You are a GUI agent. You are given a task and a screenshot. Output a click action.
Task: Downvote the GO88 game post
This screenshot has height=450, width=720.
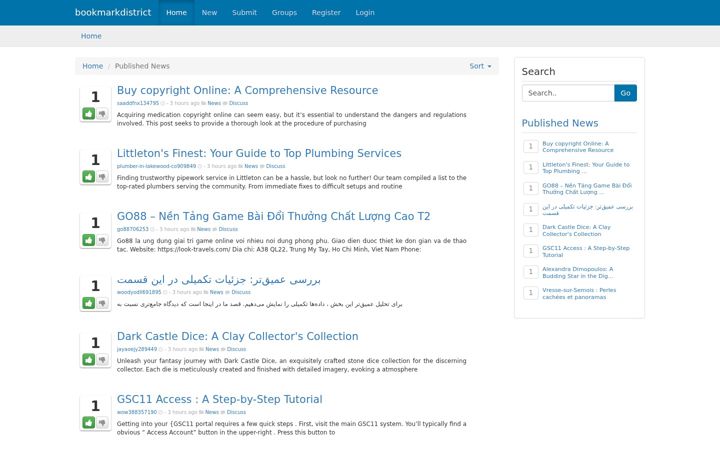coord(102,240)
